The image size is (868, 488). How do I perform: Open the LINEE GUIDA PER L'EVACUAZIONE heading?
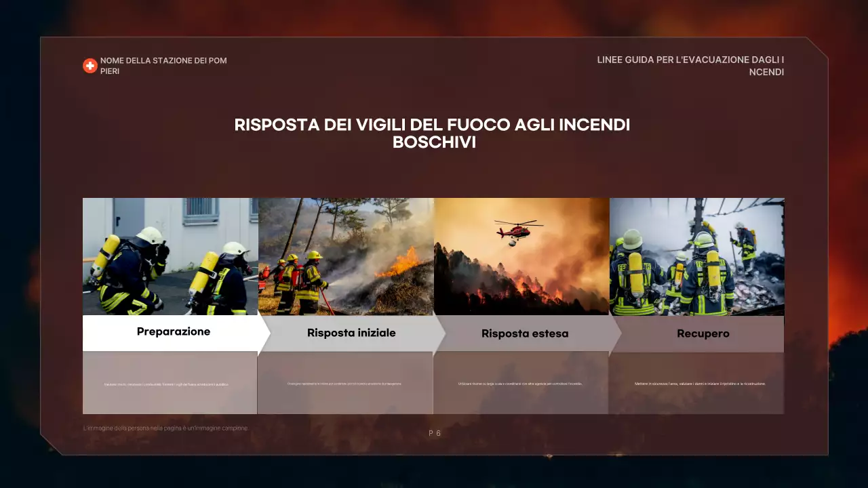690,66
